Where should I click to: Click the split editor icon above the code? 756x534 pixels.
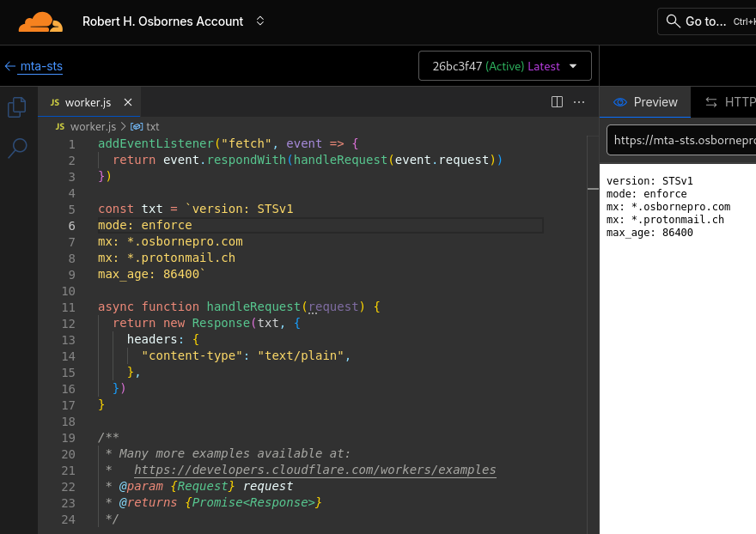tap(557, 101)
